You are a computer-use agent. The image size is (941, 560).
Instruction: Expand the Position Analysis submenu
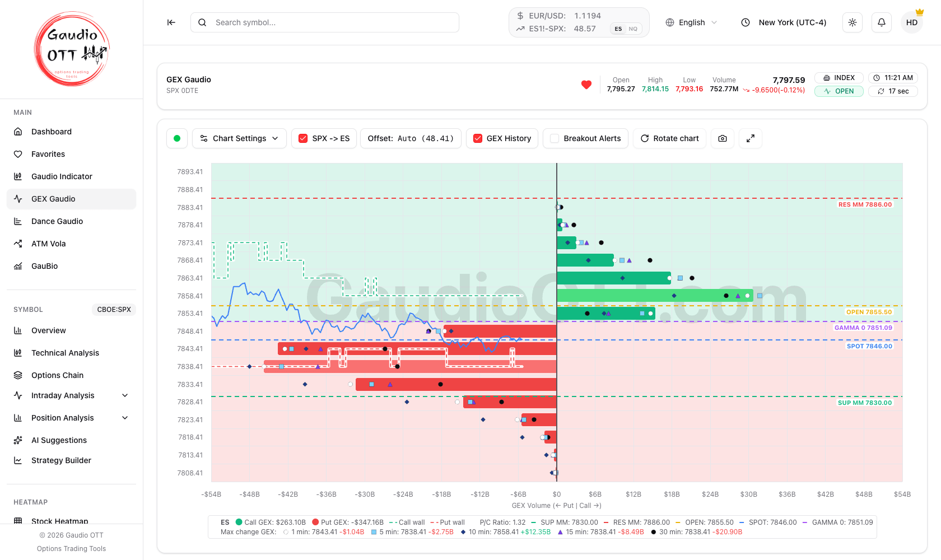(71, 418)
